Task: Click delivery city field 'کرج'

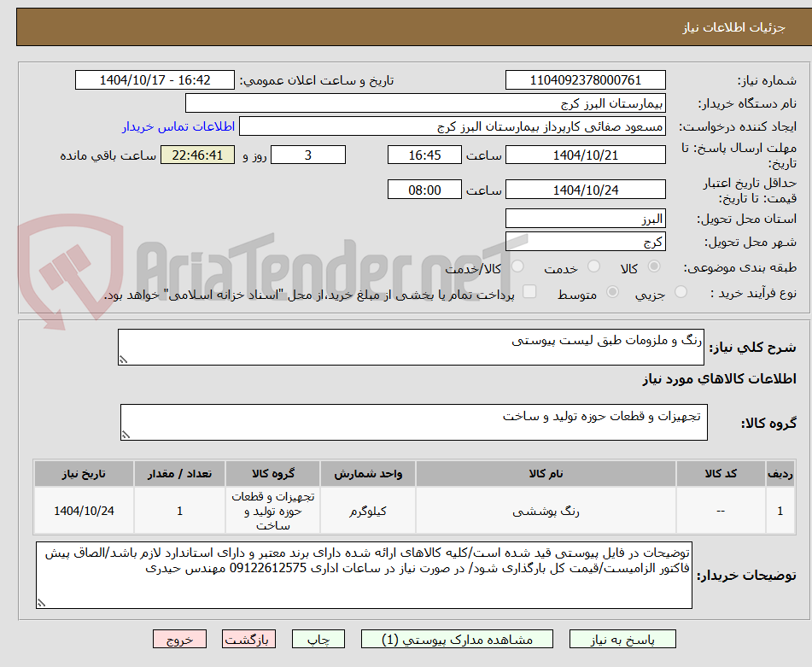Action: click(x=585, y=242)
